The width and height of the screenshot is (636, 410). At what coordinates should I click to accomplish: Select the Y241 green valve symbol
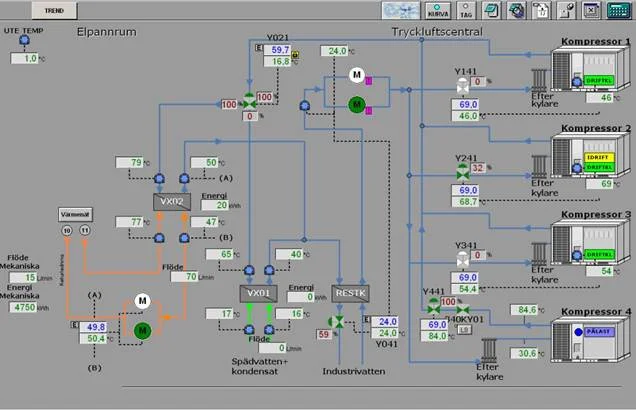point(463,173)
